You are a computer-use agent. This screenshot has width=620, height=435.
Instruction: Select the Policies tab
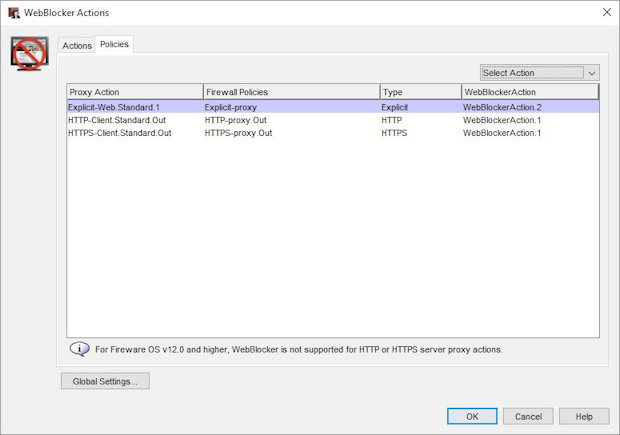click(114, 45)
